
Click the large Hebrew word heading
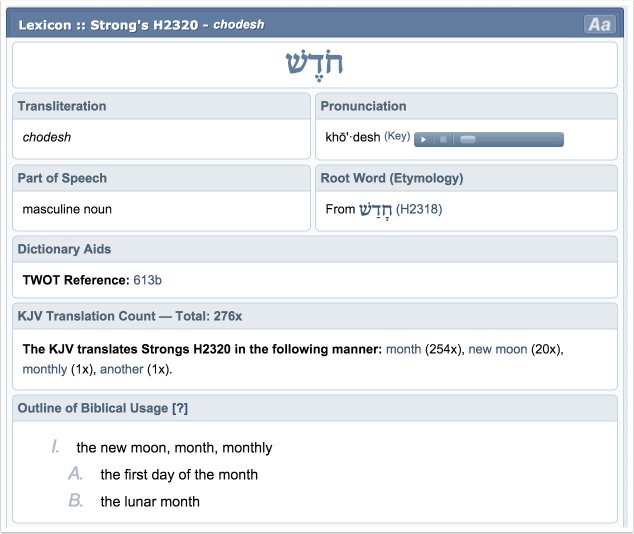[x=314, y=64]
